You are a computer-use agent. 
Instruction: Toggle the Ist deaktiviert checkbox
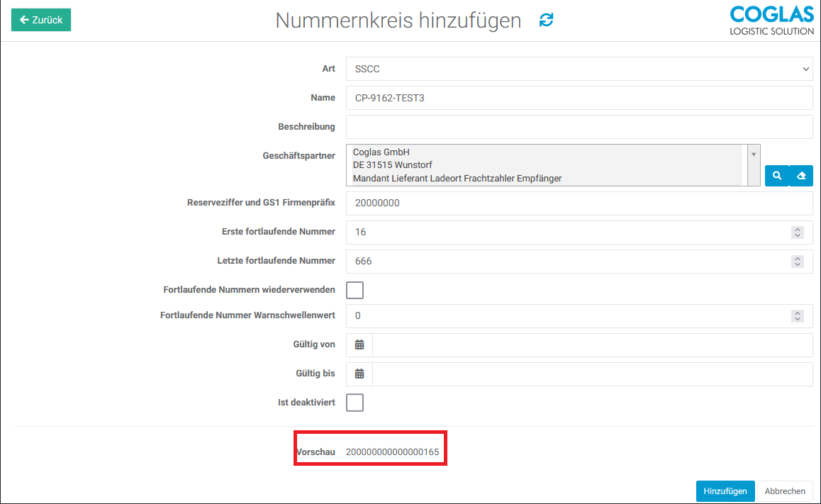tap(354, 403)
